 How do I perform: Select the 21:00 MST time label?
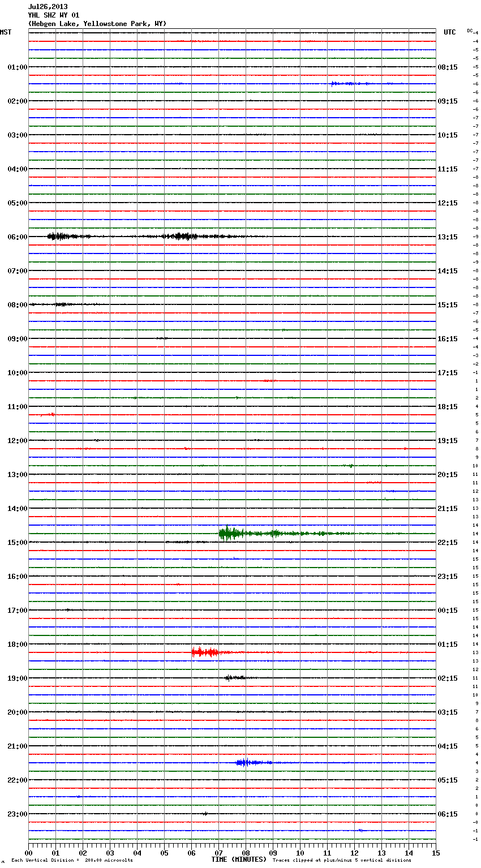pyautogui.click(x=17, y=746)
